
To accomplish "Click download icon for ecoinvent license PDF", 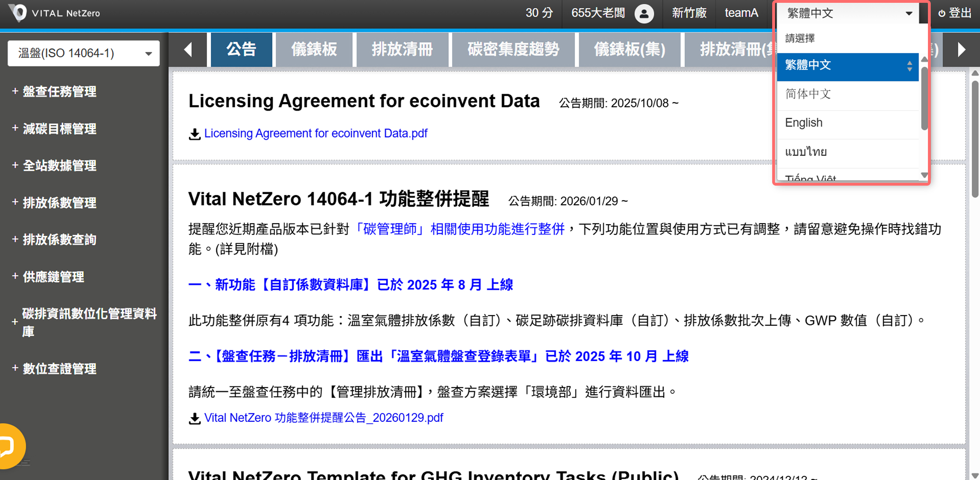I will [x=194, y=134].
